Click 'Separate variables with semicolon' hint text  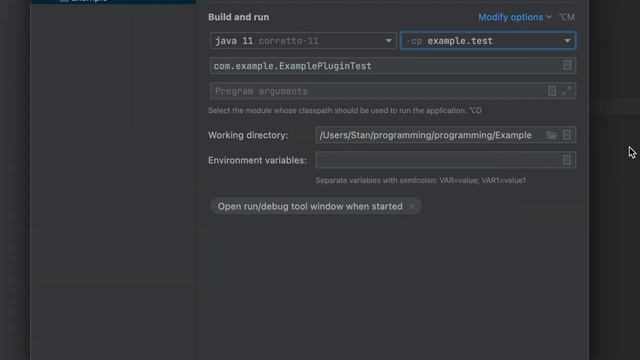click(x=421, y=180)
